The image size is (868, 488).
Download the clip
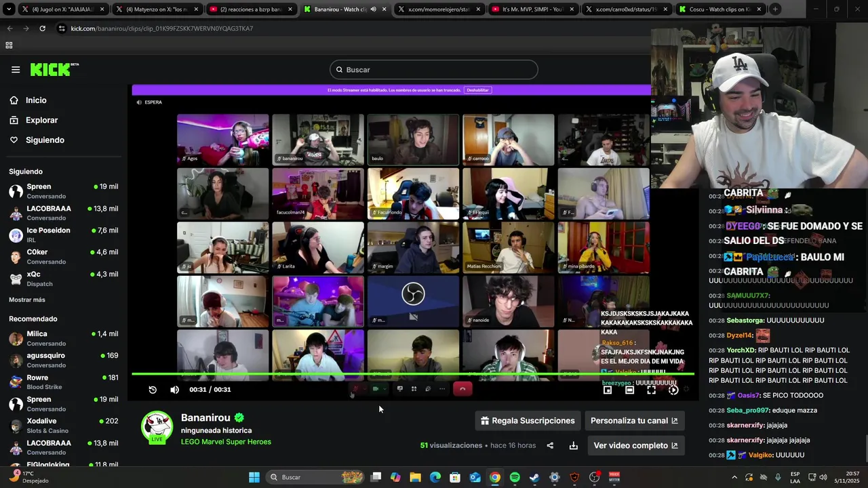point(574,445)
